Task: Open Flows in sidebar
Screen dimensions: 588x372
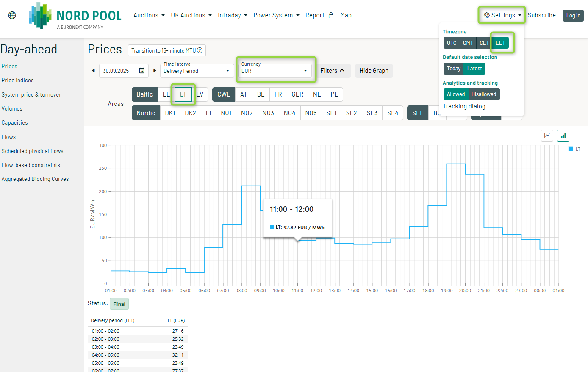Action: click(8, 137)
